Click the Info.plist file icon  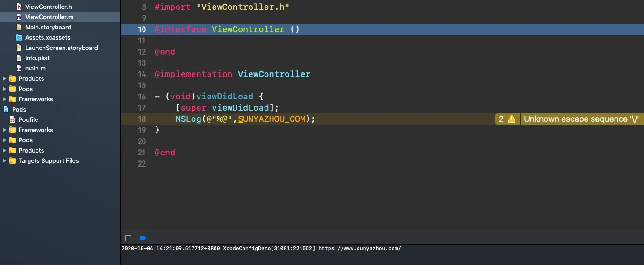pyautogui.click(x=19, y=58)
